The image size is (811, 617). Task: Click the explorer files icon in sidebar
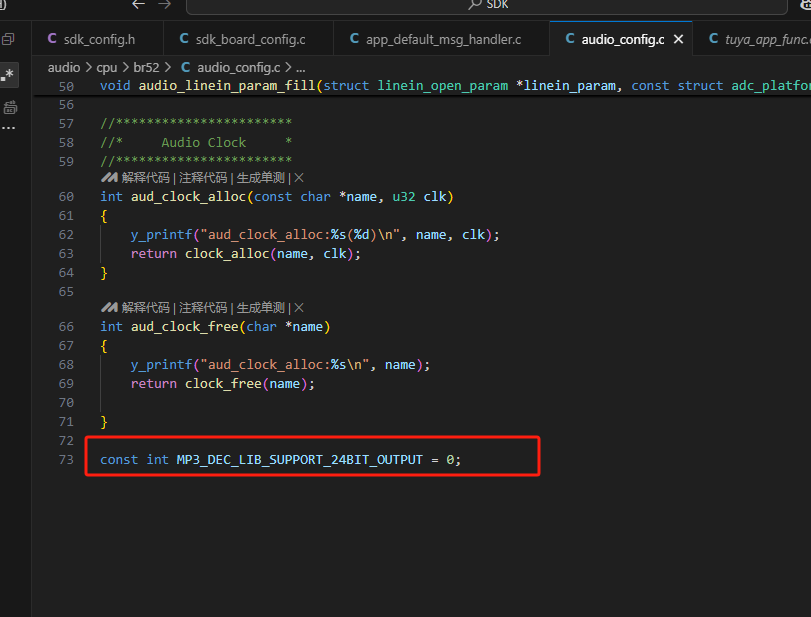tap(8, 39)
